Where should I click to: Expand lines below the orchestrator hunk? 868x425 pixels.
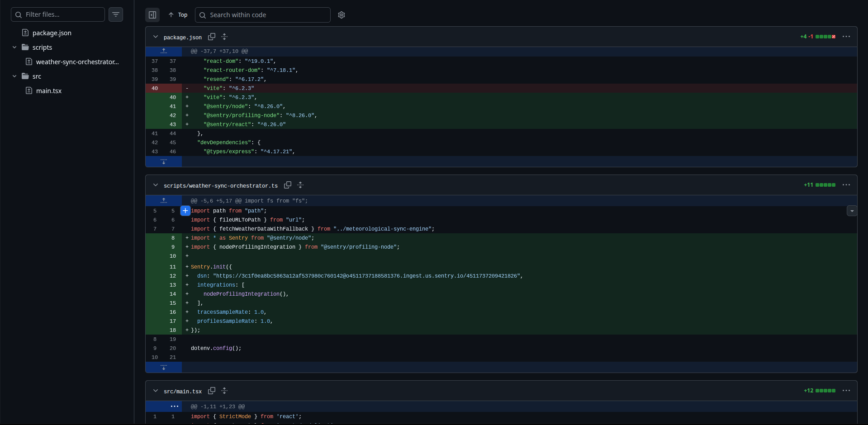pyautogui.click(x=164, y=367)
